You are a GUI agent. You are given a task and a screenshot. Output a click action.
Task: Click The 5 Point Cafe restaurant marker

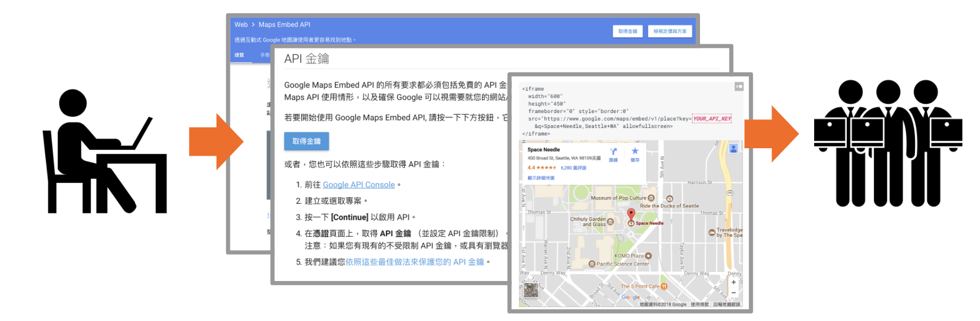pos(664,286)
